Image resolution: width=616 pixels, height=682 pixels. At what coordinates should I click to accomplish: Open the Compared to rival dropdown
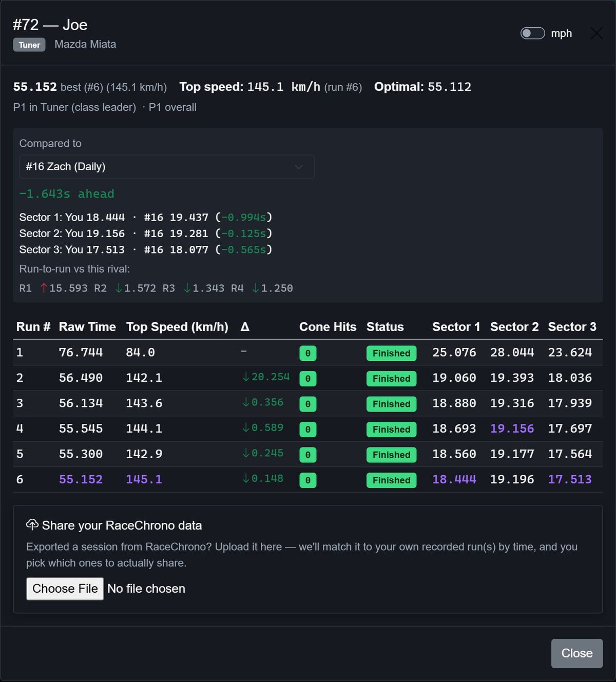(167, 167)
